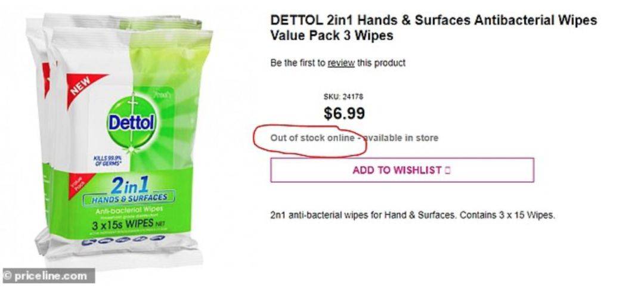Click the $6.99 price
The width and height of the screenshot is (644, 289).
coord(344,114)
